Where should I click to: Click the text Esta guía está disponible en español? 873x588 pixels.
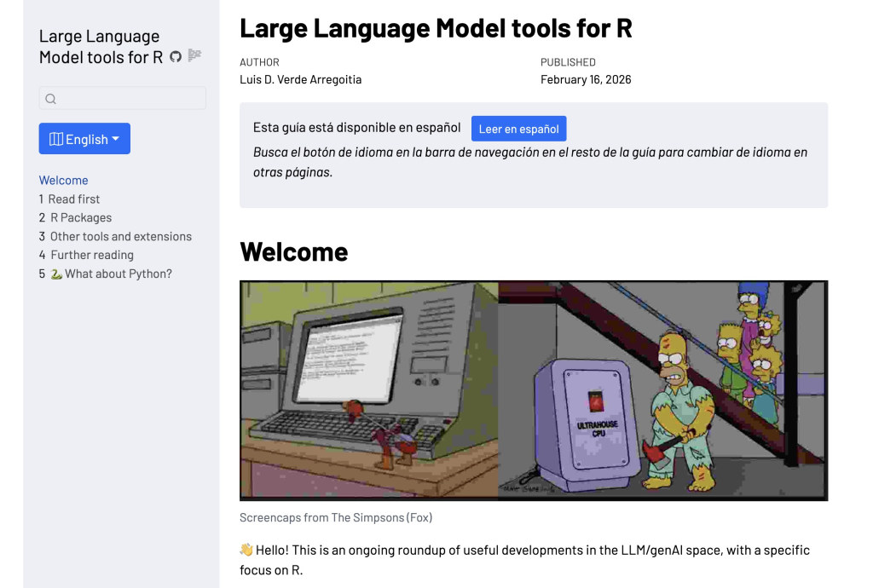(357, 127)
